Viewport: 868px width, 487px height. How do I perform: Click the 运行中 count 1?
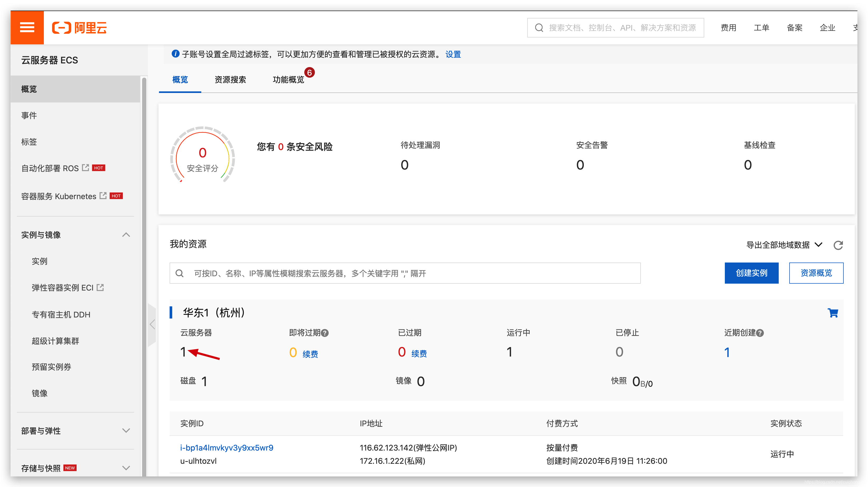[x=509, y=352]
